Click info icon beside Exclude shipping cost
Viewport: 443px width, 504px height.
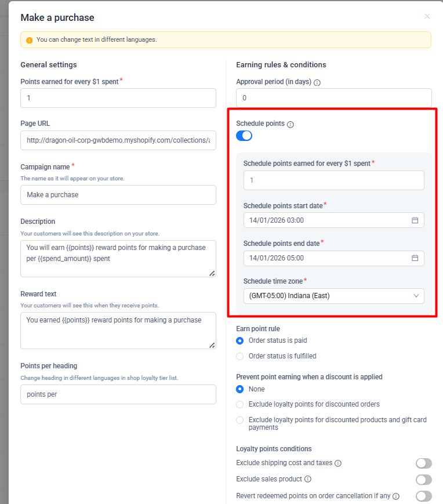(338, 463)
